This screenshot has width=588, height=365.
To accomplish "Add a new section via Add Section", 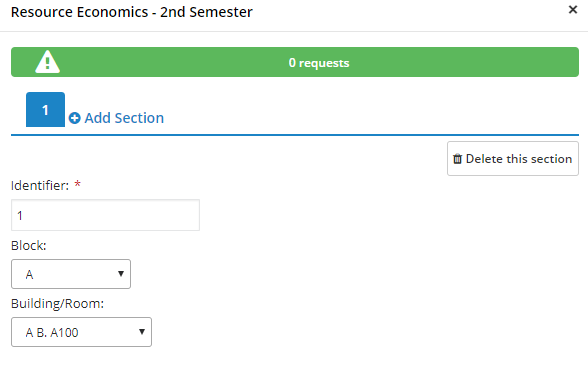I will click(x=116, y=118).
